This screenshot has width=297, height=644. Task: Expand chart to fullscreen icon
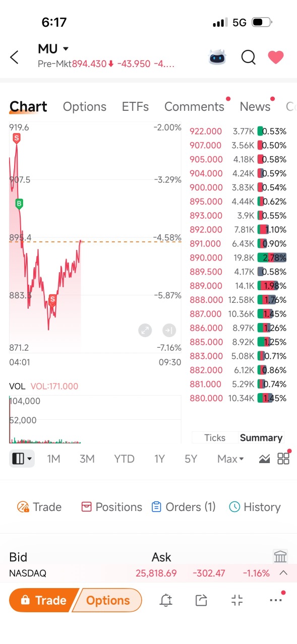145,331
